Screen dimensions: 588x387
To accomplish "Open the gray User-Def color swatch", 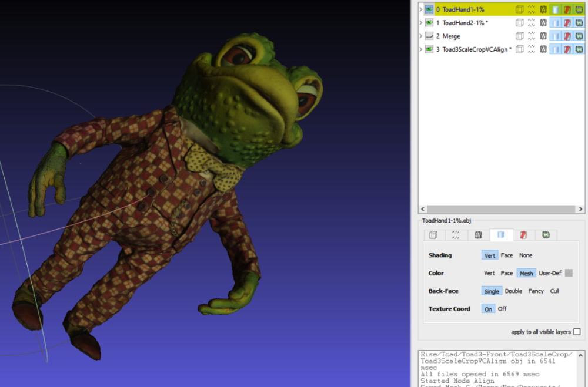I will tap(569, 272).
